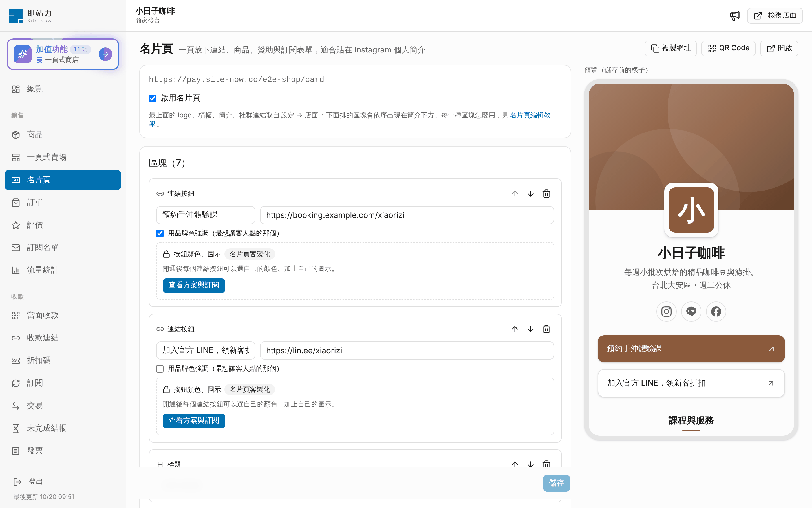Check brand color emphasis for LINE block
Screen dimensions: 812x508
pos(160,369)
